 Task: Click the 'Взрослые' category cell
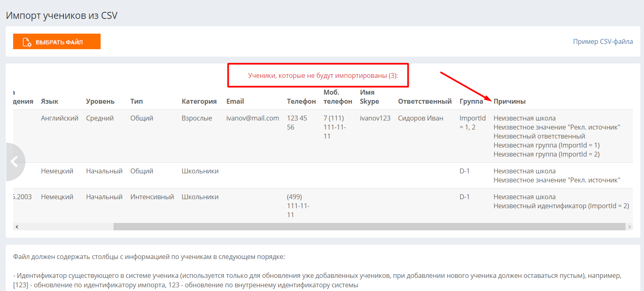tap(197, 118)
